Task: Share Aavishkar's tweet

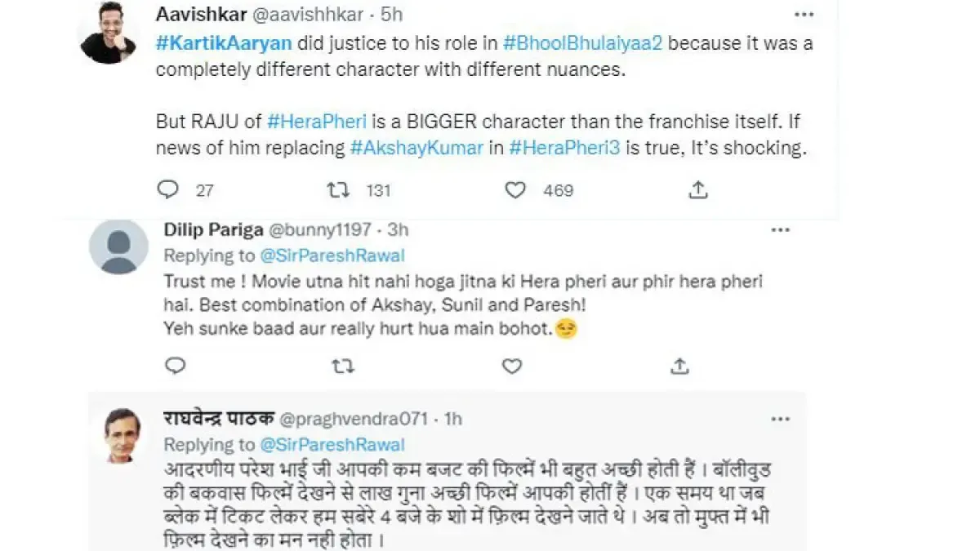Action: tap(697, 190)
